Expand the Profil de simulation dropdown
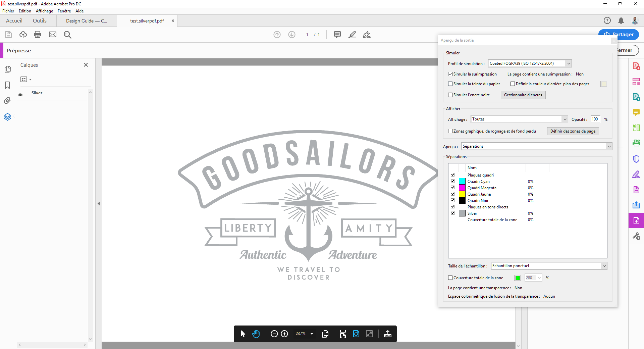The width and height of the screenshot is (644, 349). point(569,63)
